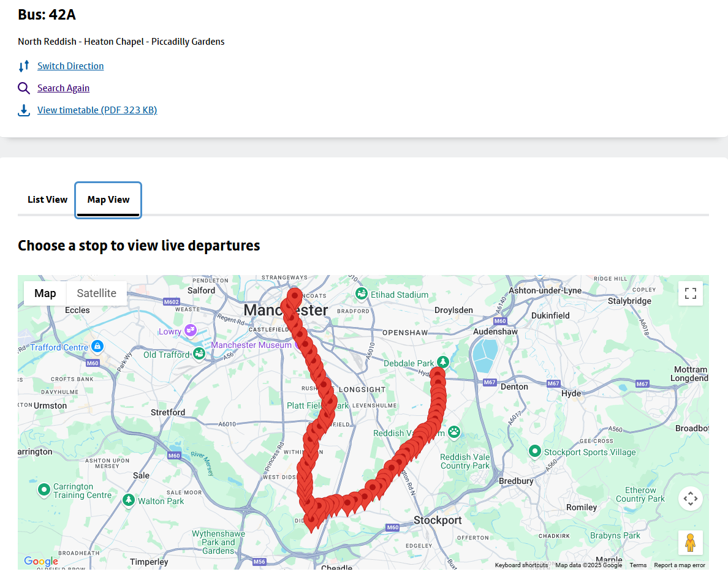
Task: Click the Debdale Park tree pin
Action: tap(443, 362)
